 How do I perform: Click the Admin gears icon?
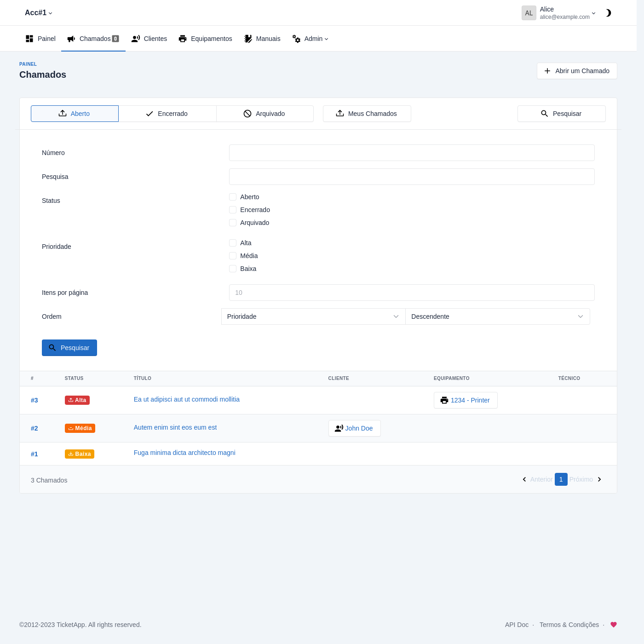tap(296, 39)
